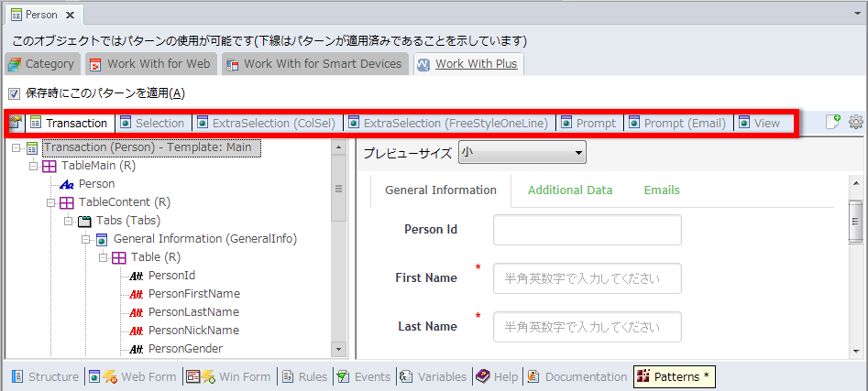Select the PersonNickName attribute in tree
868x391 pixels.
192,331
